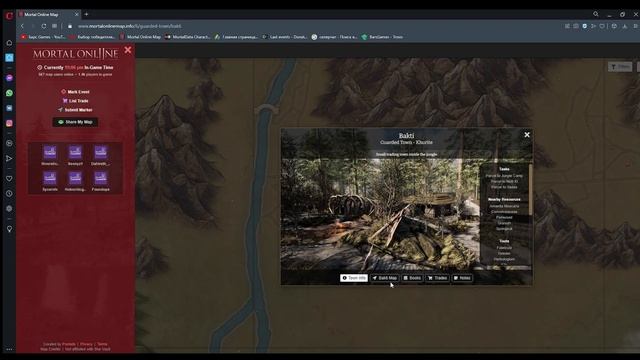
Task: Open the Mortal Online Map bookmark
Action: click(140, 37)
